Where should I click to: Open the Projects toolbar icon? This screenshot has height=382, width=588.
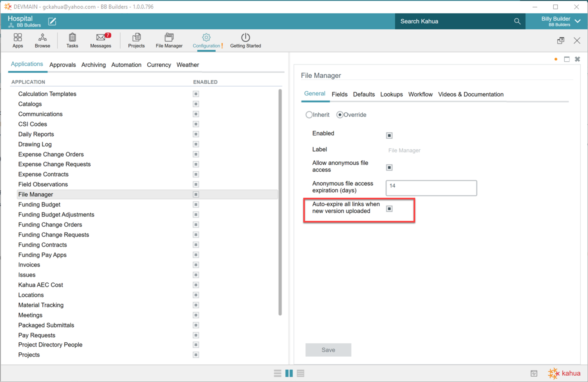coord(136,38)
